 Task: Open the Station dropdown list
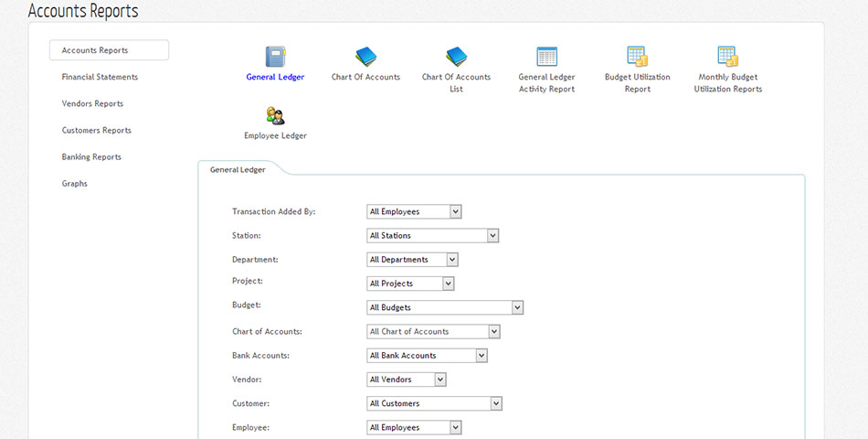[432, 236]
